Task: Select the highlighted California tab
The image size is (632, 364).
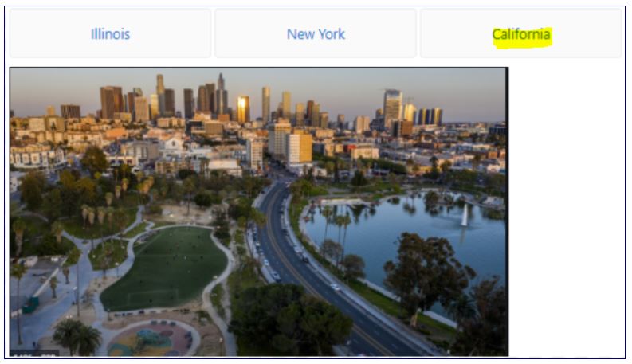Action: (520, 33)
